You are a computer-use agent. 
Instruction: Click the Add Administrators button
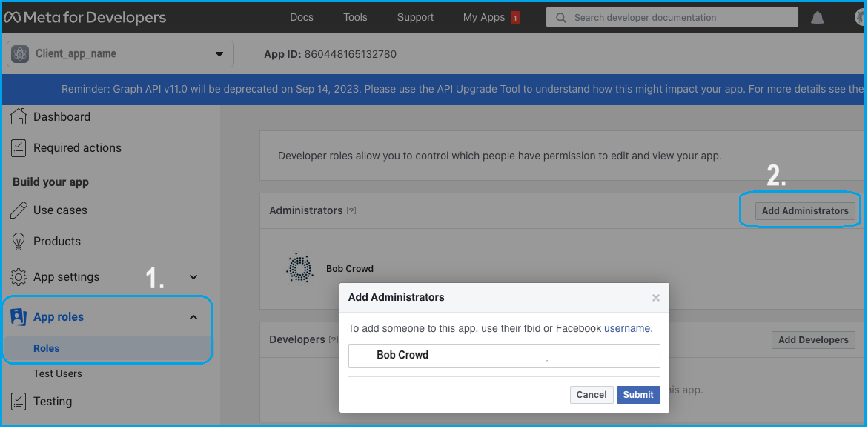click(805, 211)
